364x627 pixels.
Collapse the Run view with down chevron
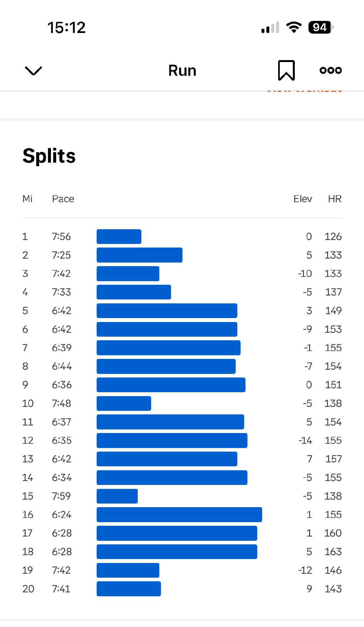click(33, 71)
